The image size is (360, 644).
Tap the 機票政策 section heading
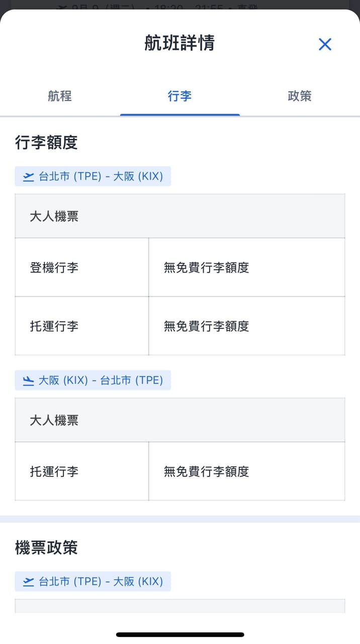pos(46,547)
